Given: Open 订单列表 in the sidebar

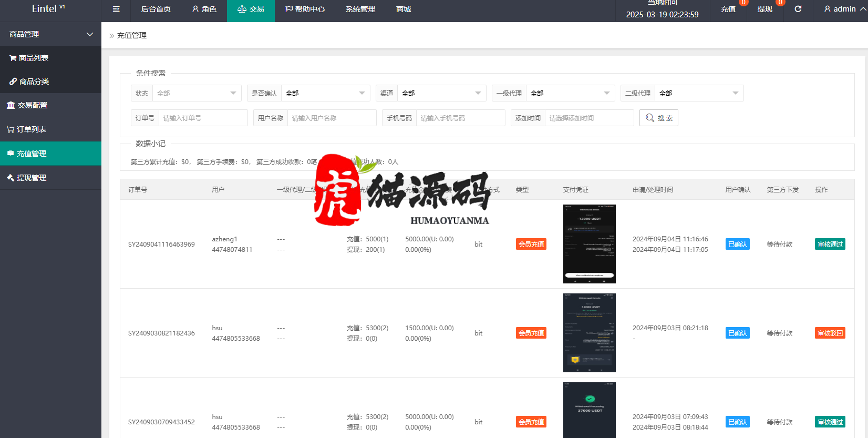Looking at the screenshot, I should (50, 129).
